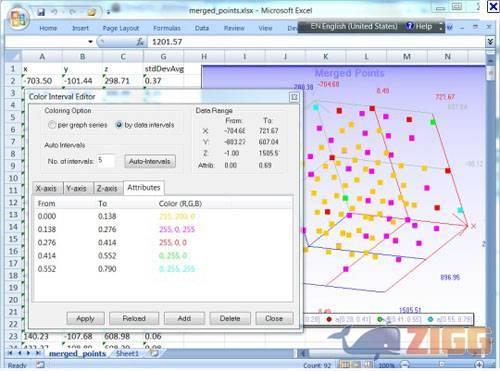Click the Auto-Intervals button
The image size is (500, 371).
tap(150, 161)
